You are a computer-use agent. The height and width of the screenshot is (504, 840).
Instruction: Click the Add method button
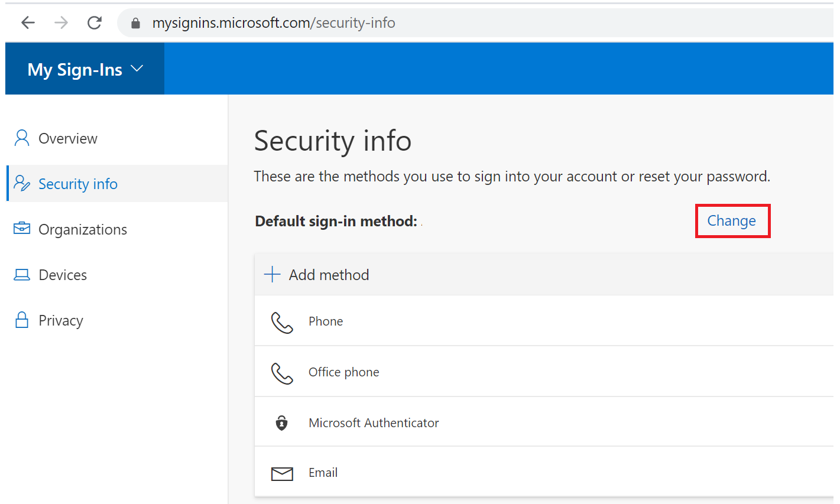coord(329,275)
